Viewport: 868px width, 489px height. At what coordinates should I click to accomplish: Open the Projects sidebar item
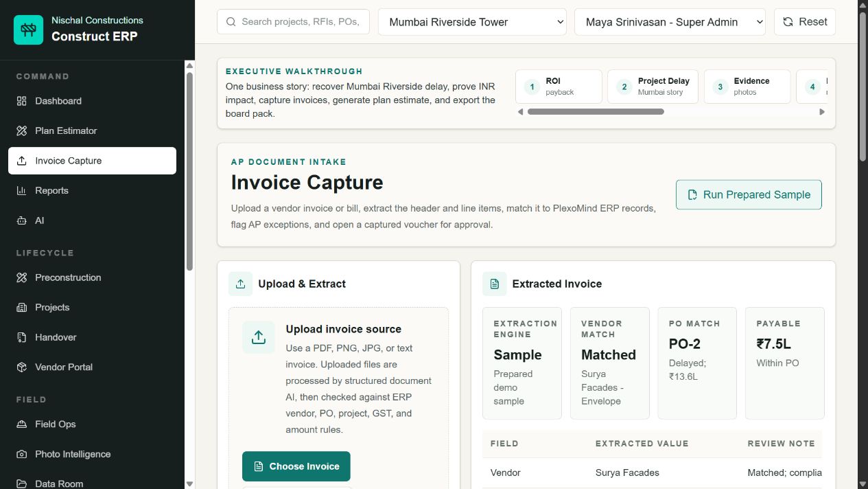pos(92,307)
